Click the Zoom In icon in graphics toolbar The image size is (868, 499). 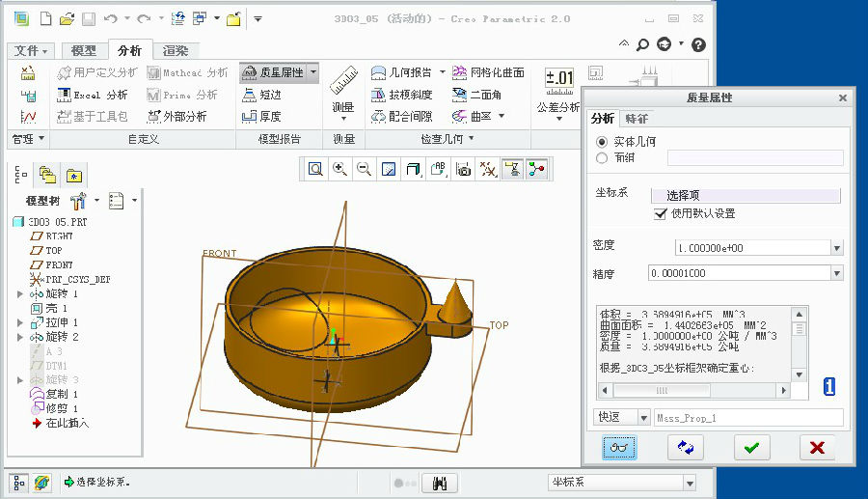[340, 169]
